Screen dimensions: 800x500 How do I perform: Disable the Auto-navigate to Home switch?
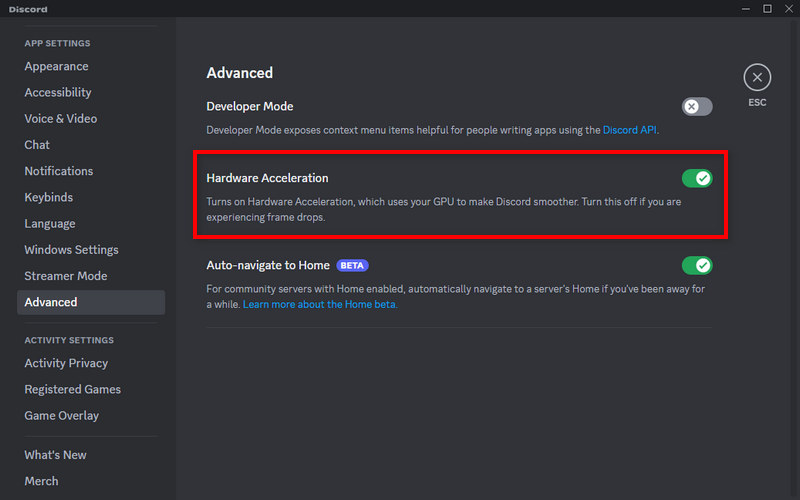click(x=697, y=265)
